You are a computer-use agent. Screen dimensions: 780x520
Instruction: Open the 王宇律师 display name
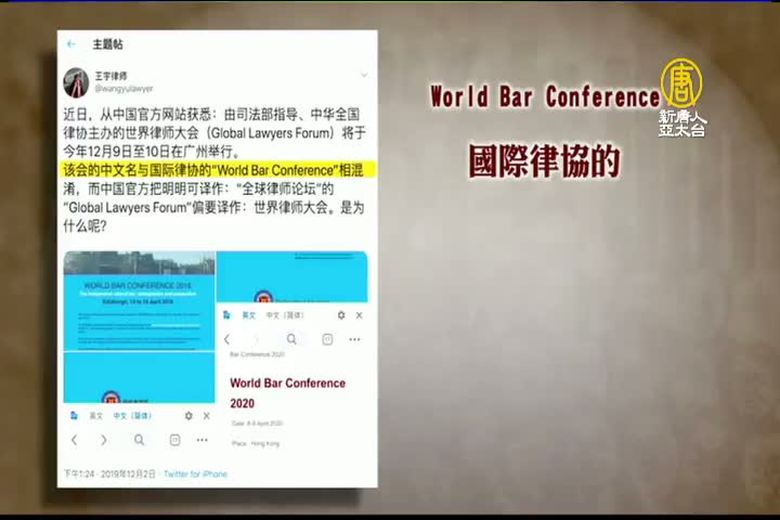pyautogui.click(x=111, y=76)
